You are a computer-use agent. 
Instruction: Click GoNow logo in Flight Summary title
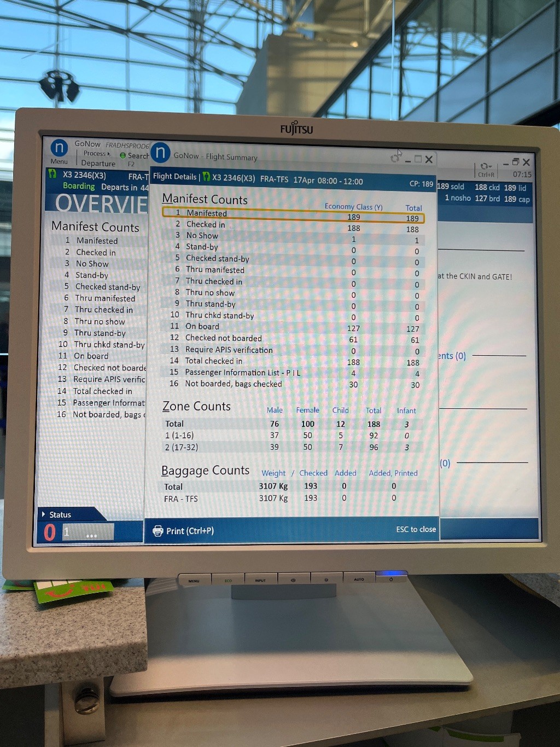160,153
